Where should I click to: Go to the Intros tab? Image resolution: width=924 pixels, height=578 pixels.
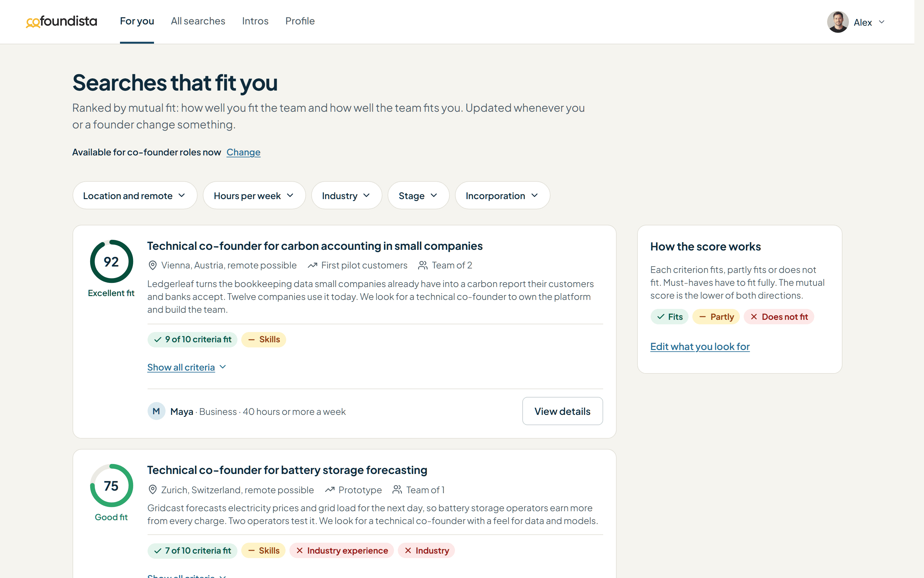point(255,21)
